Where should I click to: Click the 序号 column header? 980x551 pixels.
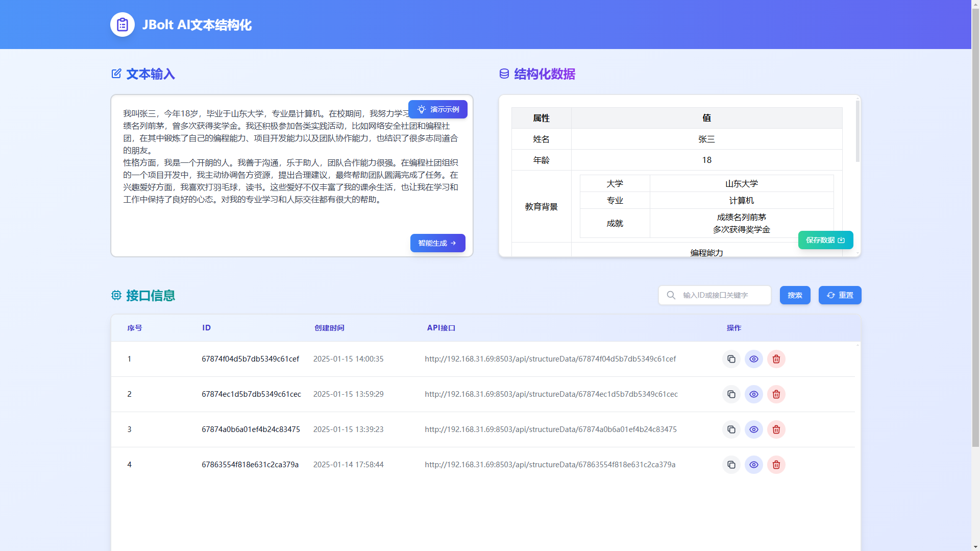coord(135,328)
